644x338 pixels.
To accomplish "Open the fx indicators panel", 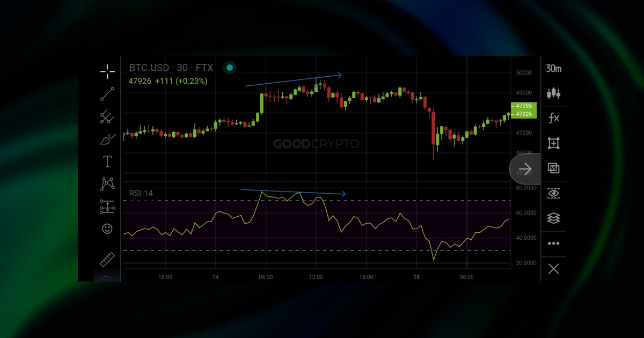I will pyautogui.click(x=553, y=118).
